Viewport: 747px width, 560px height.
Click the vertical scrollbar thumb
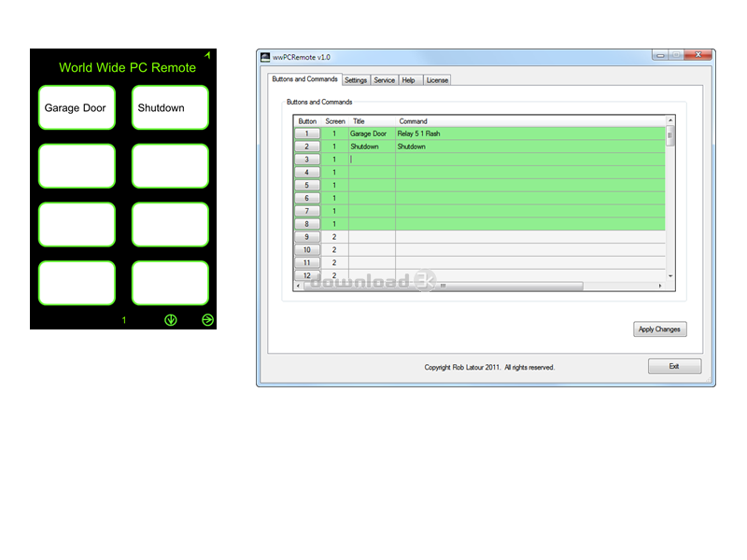(x=670, y=135)
